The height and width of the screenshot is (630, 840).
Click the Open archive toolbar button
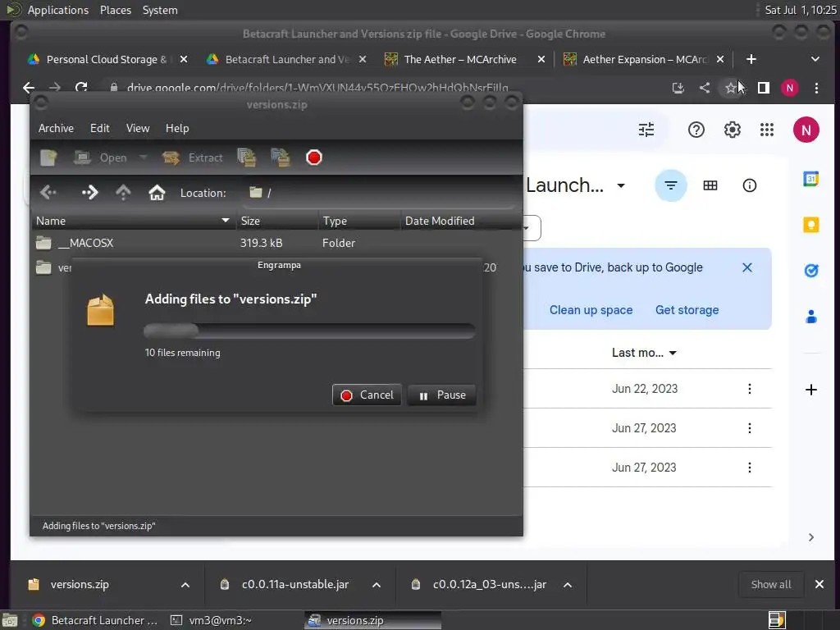100,157
